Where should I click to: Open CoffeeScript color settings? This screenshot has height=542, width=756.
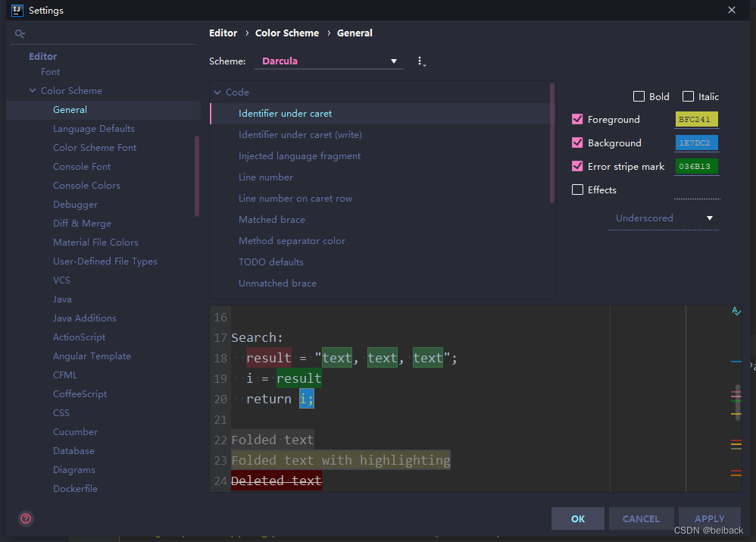tap(80, 394)
